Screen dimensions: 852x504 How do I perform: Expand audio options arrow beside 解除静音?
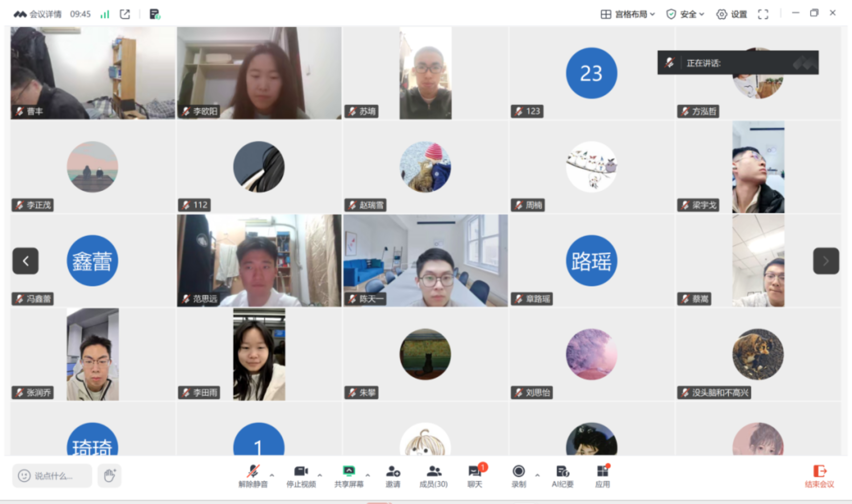tap(272, 475)
